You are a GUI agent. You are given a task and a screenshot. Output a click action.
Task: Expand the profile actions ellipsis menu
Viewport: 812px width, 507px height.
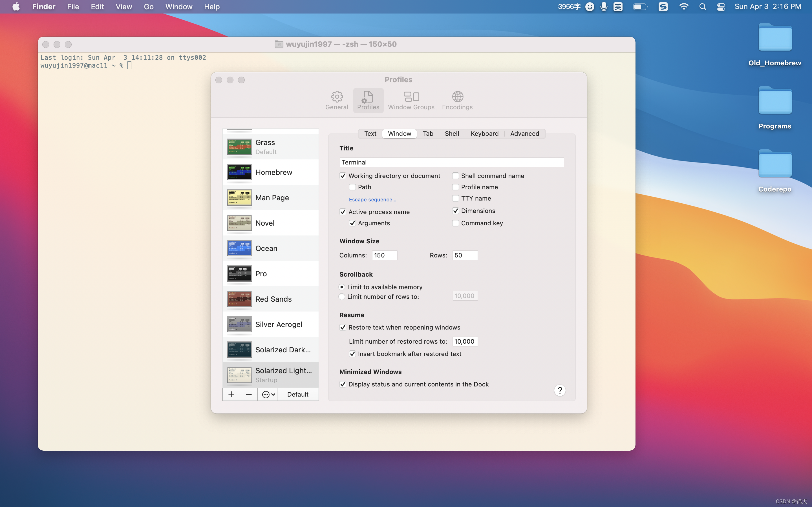[x=268, y=394]
